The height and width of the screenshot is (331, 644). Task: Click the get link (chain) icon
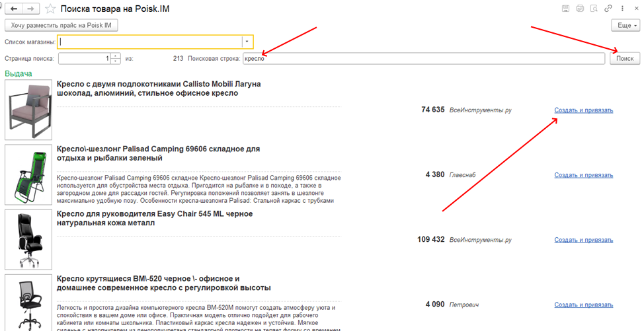click(x=608, y=9)
